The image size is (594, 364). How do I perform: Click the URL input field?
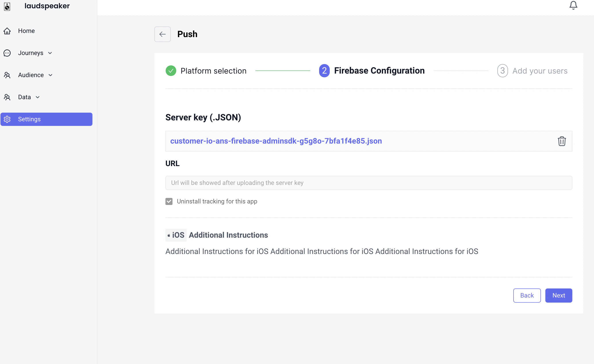(x=369, y=183)
